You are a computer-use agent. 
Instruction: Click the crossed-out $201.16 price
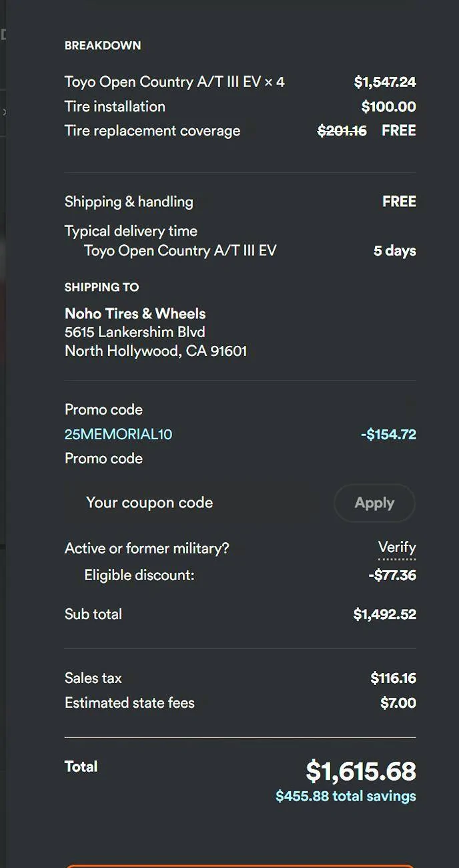342,131
